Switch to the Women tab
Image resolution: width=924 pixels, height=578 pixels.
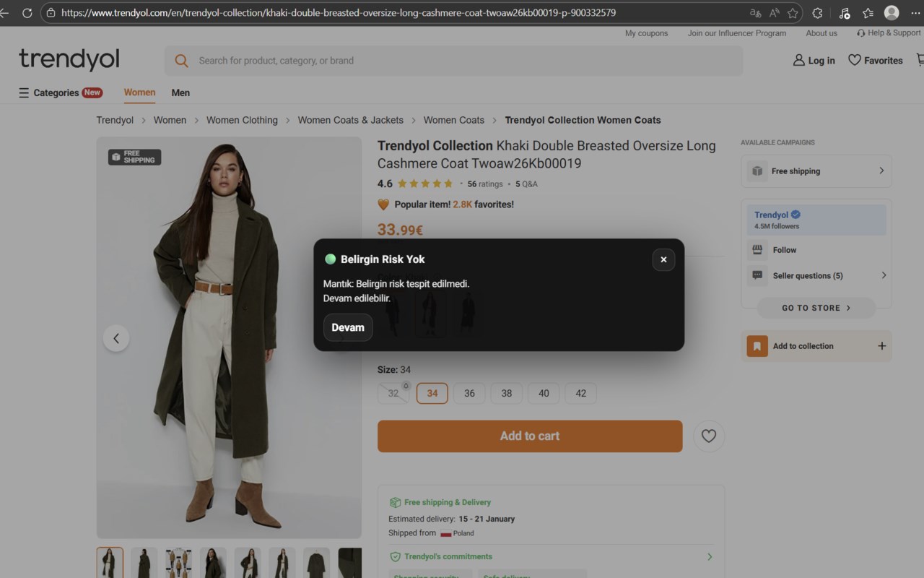[x=139, y=92]
